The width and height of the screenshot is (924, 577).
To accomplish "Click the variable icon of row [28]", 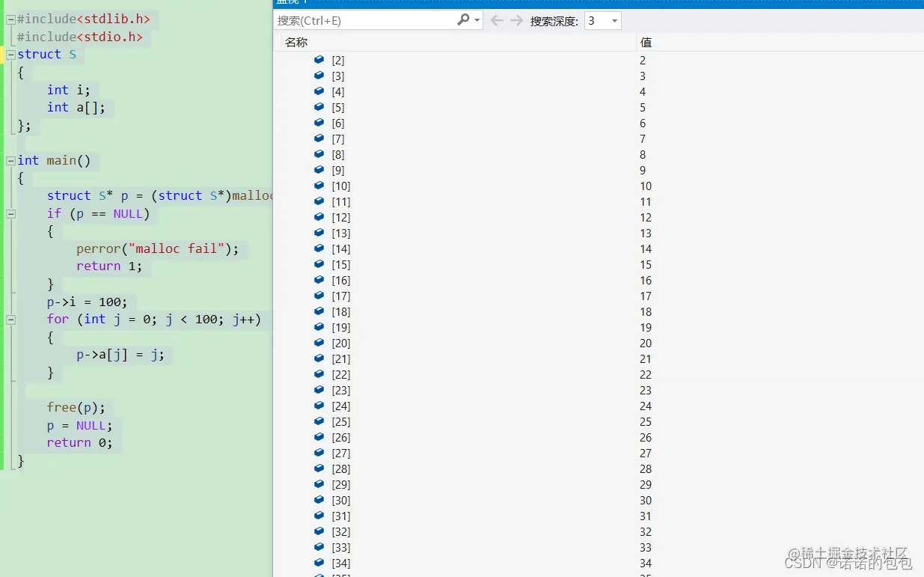I will coord(319,468).
